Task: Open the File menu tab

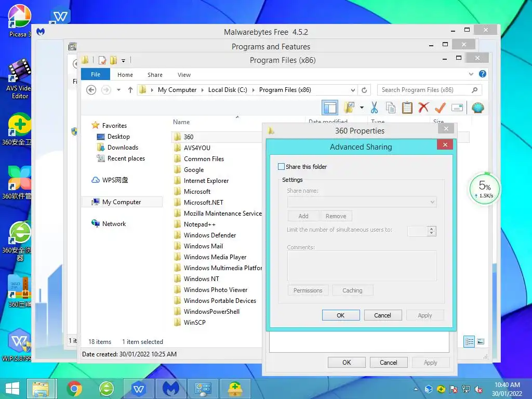Action: pyautogui.click(x=96, y=74)
